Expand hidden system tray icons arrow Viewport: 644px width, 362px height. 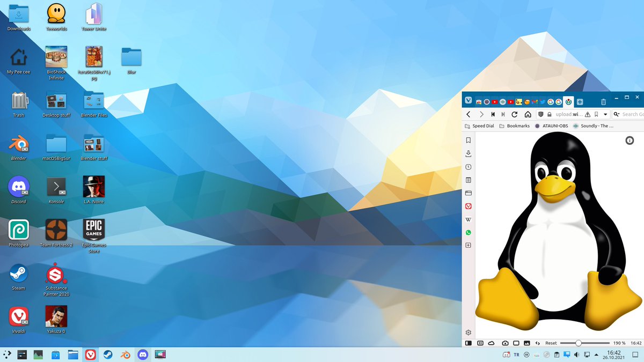596,354
